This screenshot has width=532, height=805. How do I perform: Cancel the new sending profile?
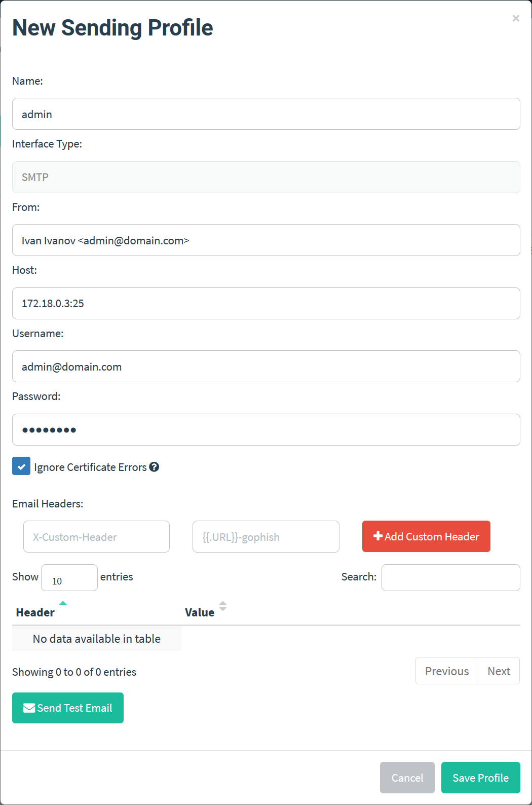[x=407, y=778]
